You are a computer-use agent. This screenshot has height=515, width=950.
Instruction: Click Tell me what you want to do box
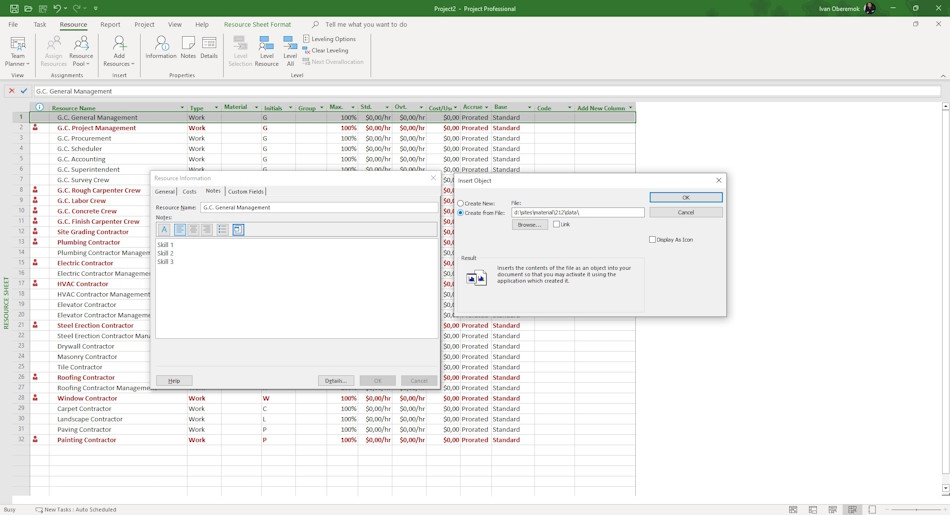[x=366, y=25]
